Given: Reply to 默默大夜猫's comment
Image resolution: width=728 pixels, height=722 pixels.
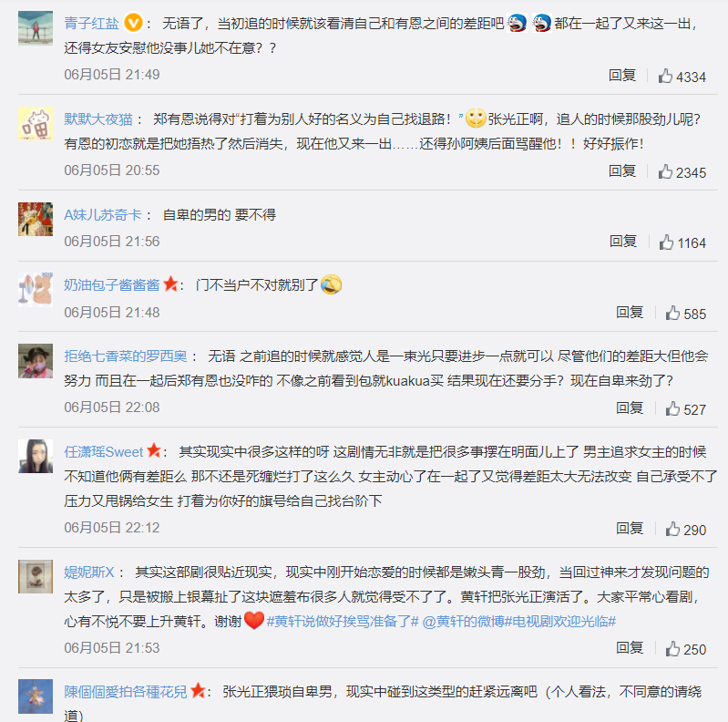Looking at the screenshot, I should coord(622,171).
